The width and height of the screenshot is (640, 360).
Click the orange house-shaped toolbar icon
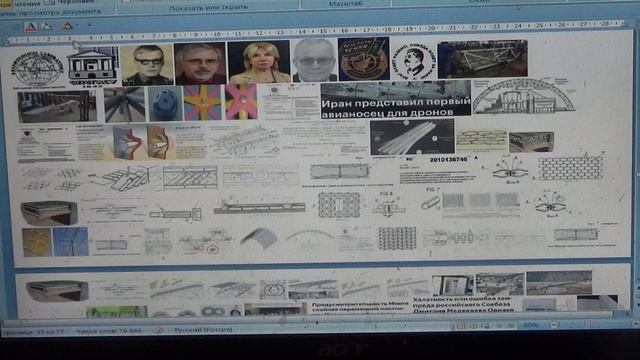tap(67, 26)
